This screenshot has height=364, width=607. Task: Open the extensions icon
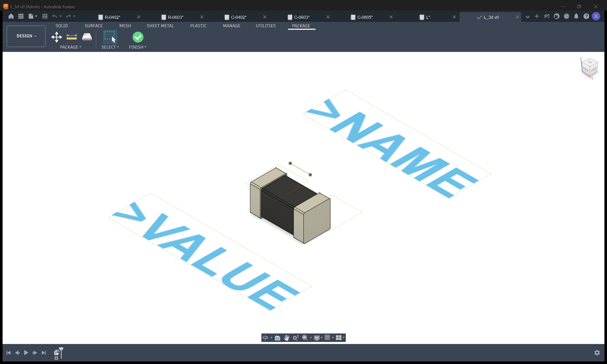tap(547, 16)
